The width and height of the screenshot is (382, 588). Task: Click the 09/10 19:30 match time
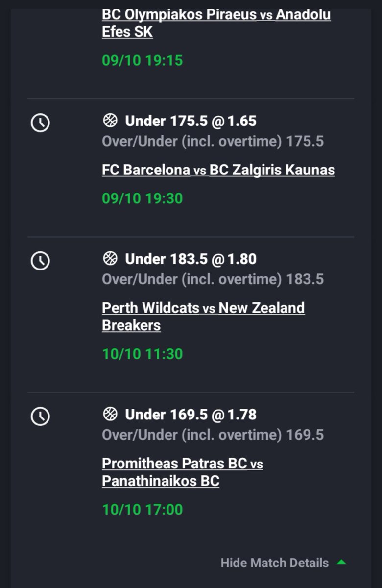click(143, 198)
